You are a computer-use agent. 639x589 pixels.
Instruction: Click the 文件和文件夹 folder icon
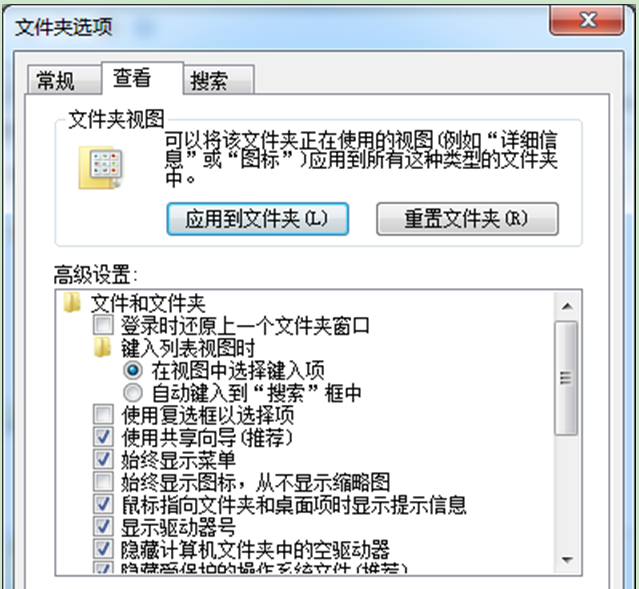[x=72, y=302]
